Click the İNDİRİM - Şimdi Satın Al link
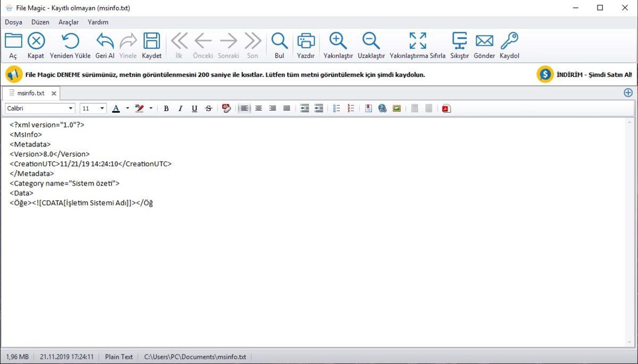The width and height of the screenshot is (638, 364). pyautogui.click(x=595, y=74)
